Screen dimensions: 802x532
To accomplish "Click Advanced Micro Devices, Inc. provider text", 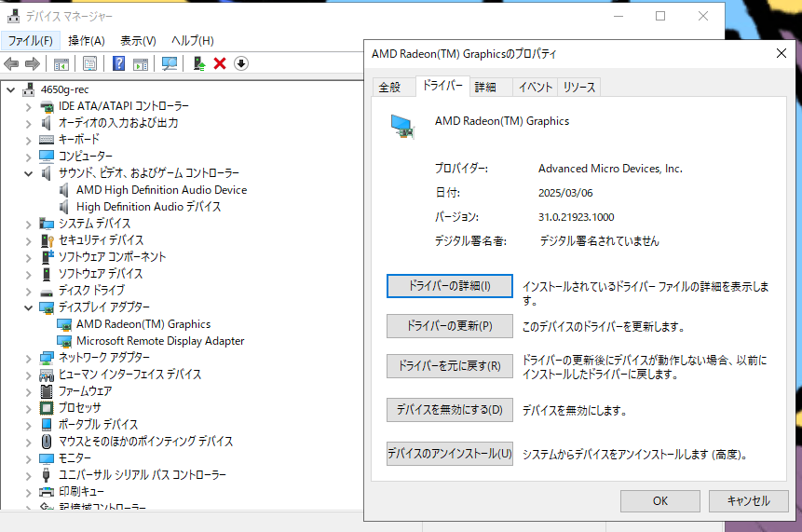I will coord(610,169).
